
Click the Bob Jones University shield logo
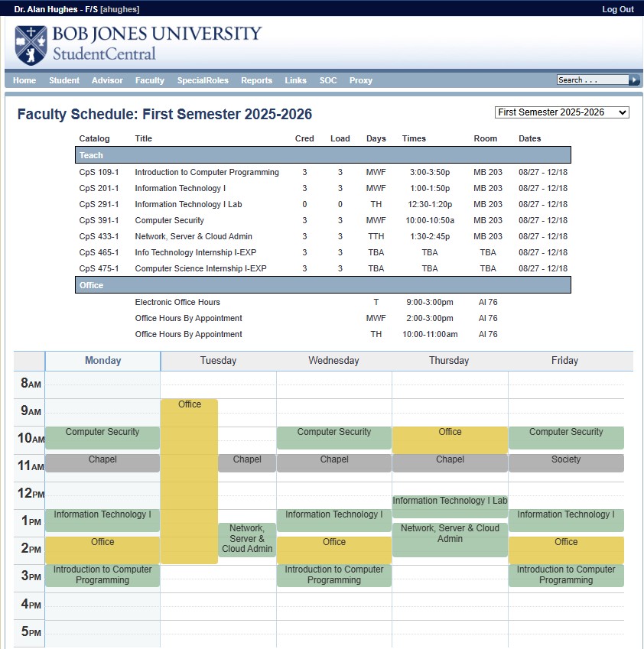coord(31,45)
